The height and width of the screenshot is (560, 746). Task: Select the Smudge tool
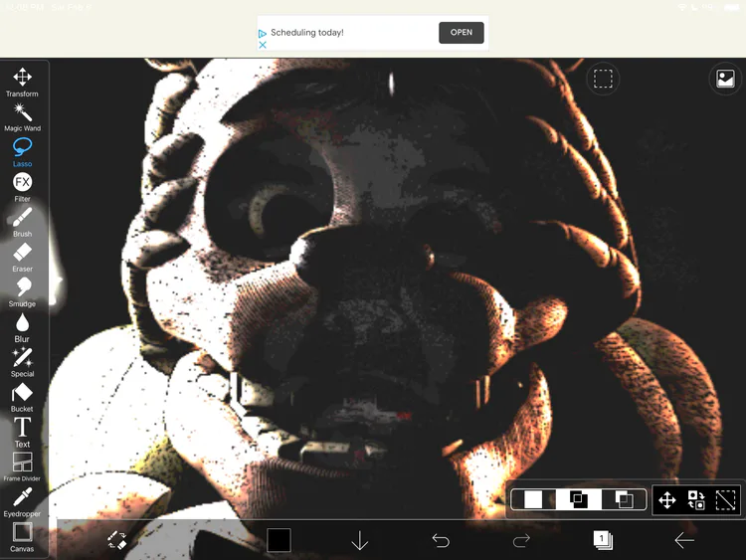(22, 292)
